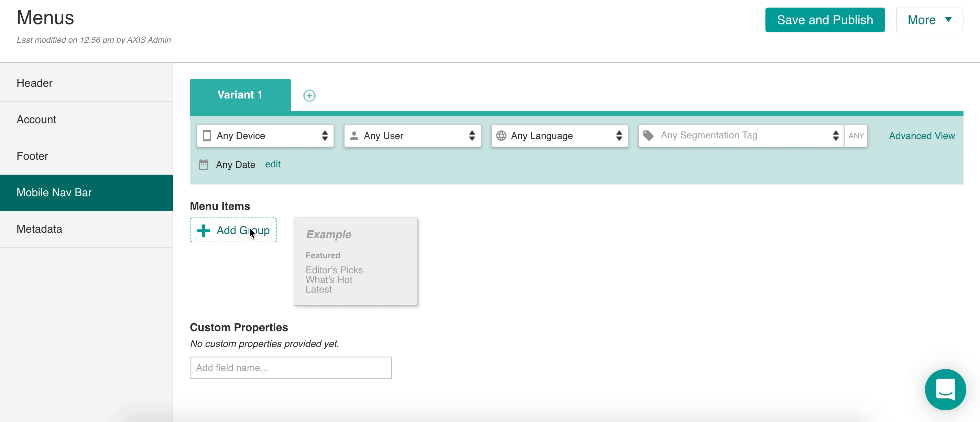Click the Menus page title

coord(45,18)
